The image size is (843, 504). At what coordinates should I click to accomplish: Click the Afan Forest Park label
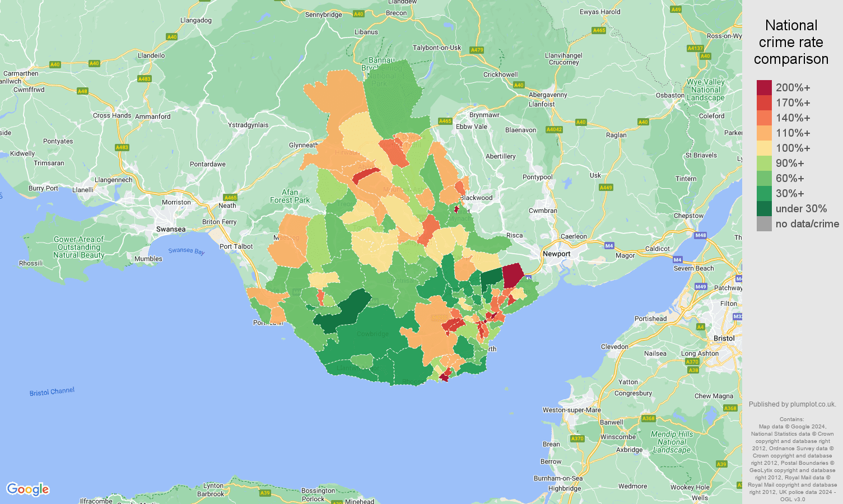pyautogui.click(x=290, y=196)
